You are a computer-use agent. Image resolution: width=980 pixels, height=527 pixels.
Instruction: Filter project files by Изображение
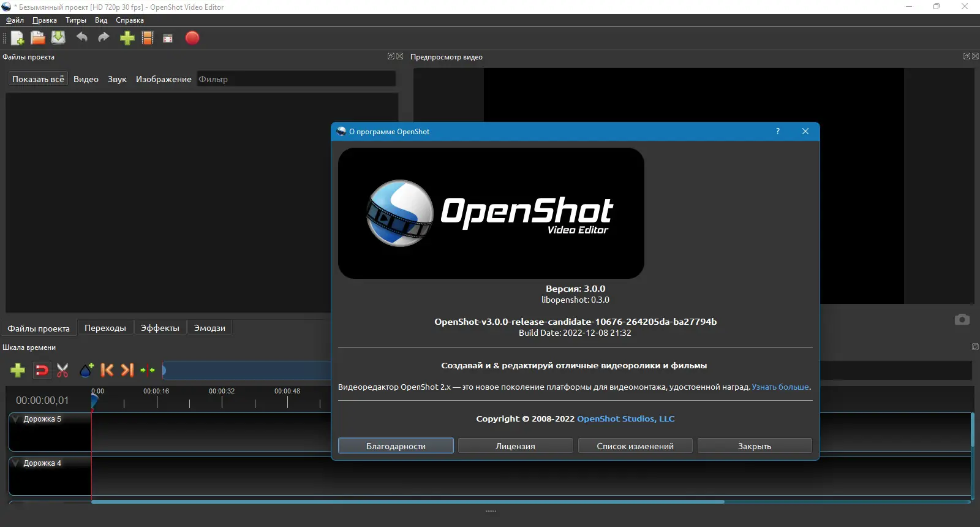coord(164,79)
